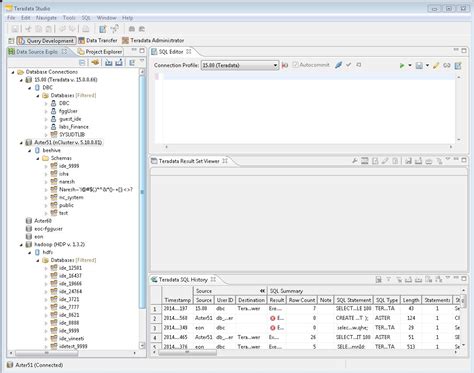Click the Timestamp column header
Image resolution: width=474 pixels, height=373 pixels.
177,300
